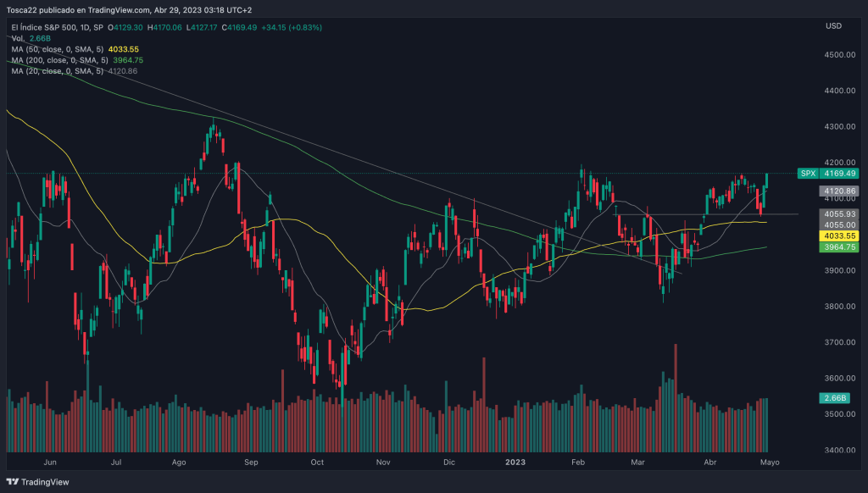Select the MA (200, close, 0, SMA, 5) legend
The image size is (868, 493).
click(60, 60)
